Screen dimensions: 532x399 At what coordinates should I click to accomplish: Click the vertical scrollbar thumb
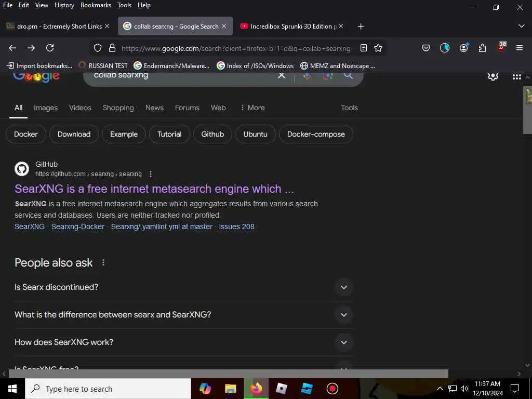pos(528,110)
